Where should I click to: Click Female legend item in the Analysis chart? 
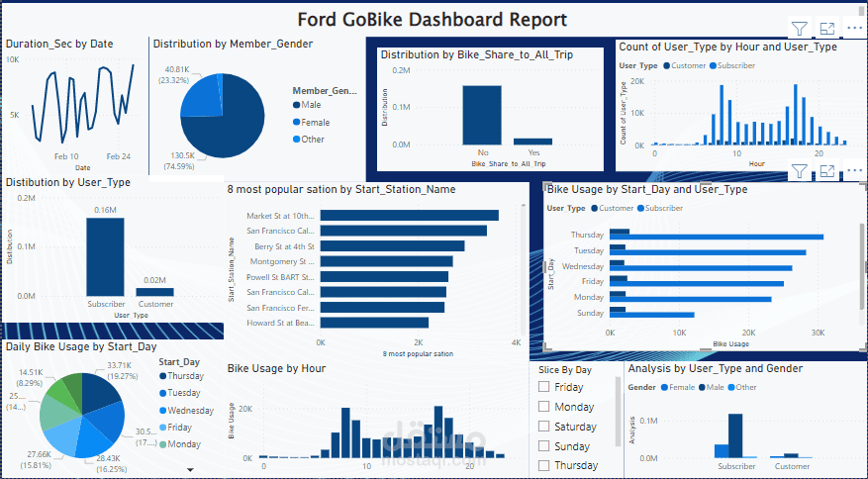pos(677,387)
